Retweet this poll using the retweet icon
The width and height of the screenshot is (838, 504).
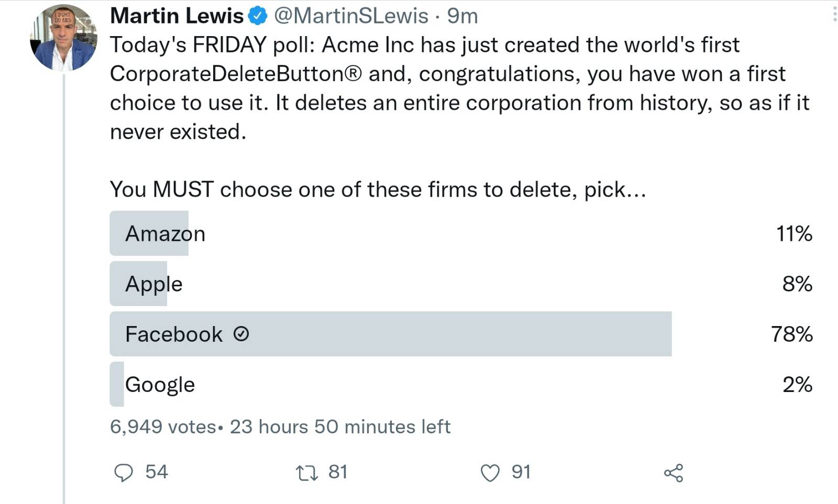[x=306, y=473]
